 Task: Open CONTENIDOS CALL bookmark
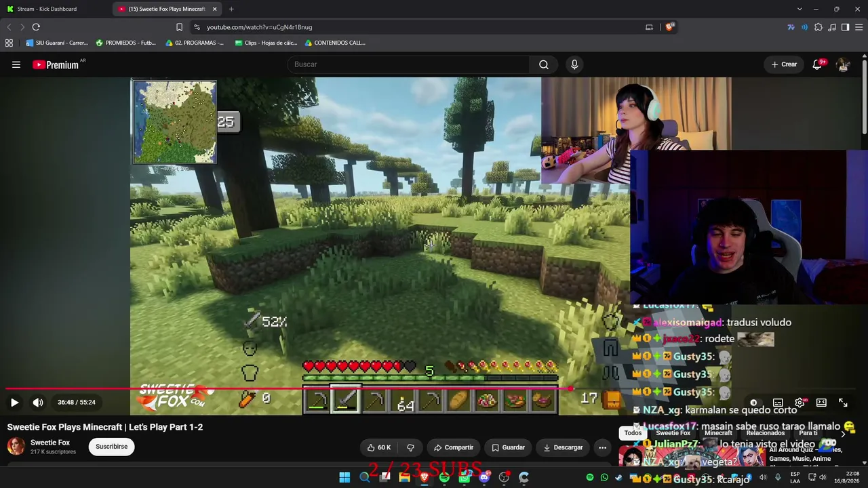click(335, 43)
